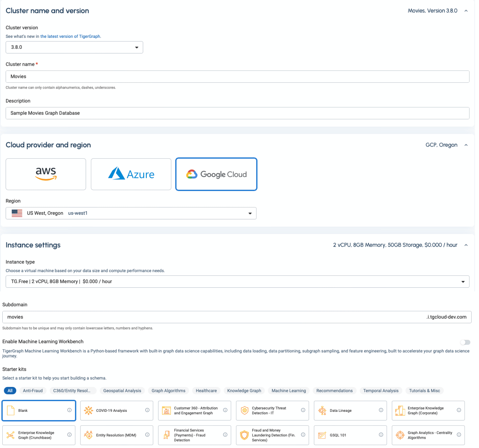
Task: Collapse the Instance settings section
Action: pos(466,245)
